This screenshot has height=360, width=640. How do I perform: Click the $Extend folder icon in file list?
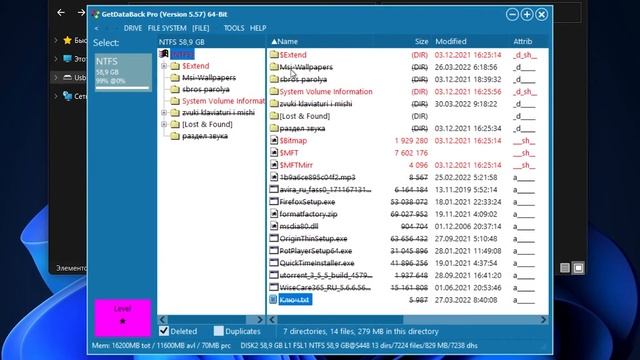[274, 55]
